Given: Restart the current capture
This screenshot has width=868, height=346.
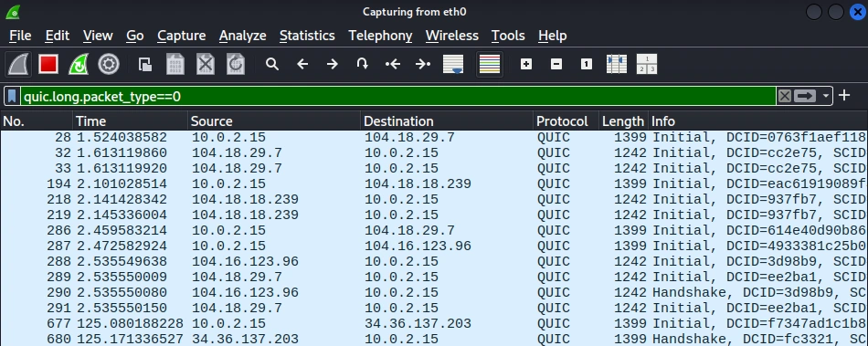Looking at the screenshot, I should 79,65.
